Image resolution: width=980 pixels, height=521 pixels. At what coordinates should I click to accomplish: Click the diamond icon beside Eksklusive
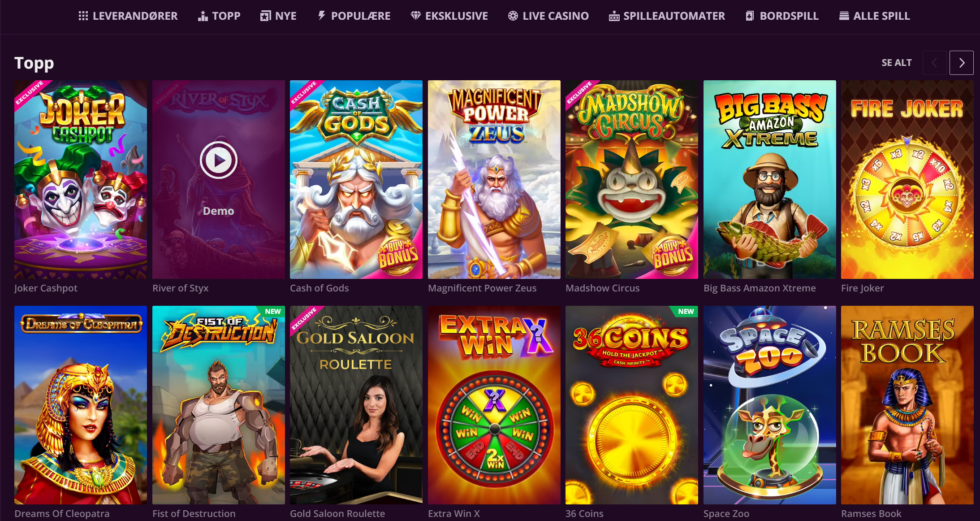[x=415, y=16]
